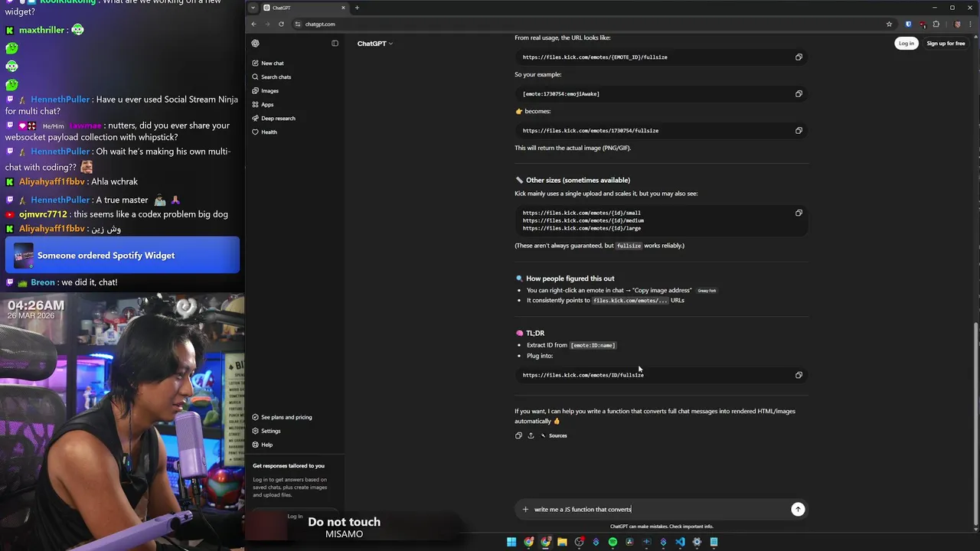Reload the chatgpt.com page
The height and width of the screenshot is (551, 980).
click(x=281, y=24)
